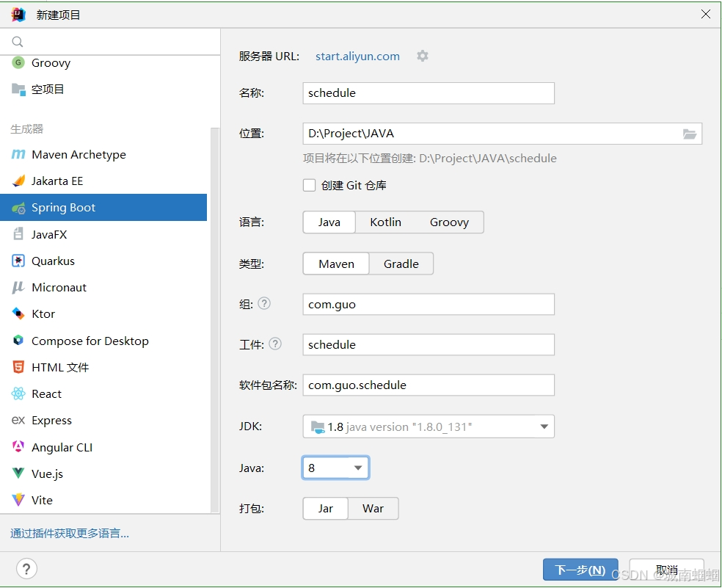Choose Maven as the build type
The image size is (722, 588).
pos(336,264)
